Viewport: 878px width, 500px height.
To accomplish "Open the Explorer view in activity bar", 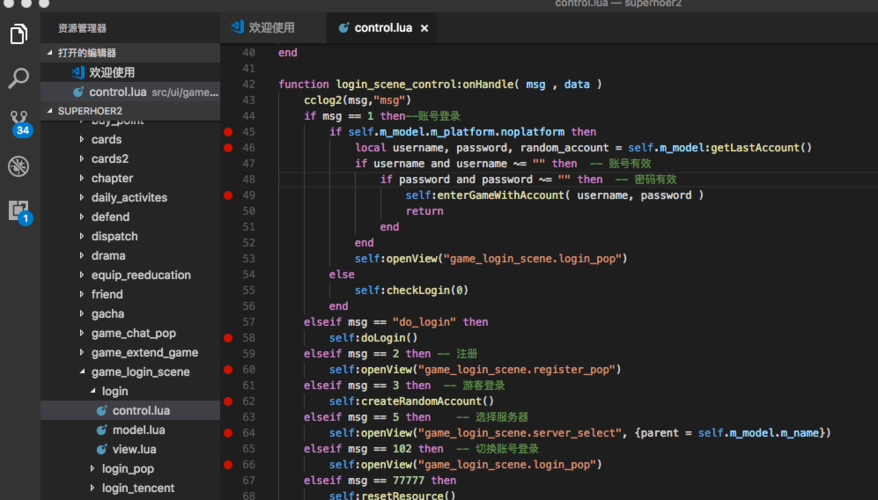I will pyautogui.click(x=18, y=34).
